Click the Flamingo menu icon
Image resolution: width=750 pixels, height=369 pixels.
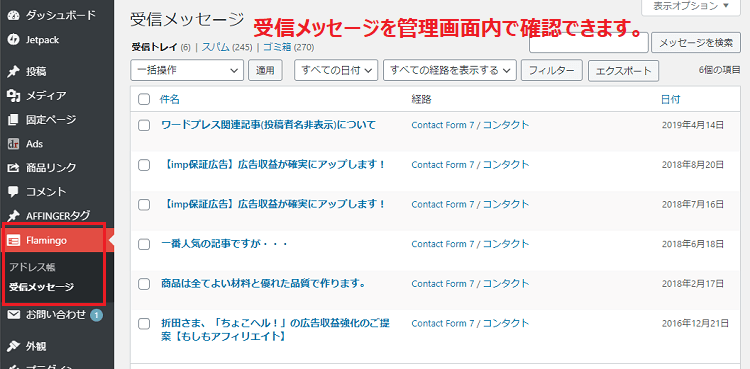click(x=13, y=240)
